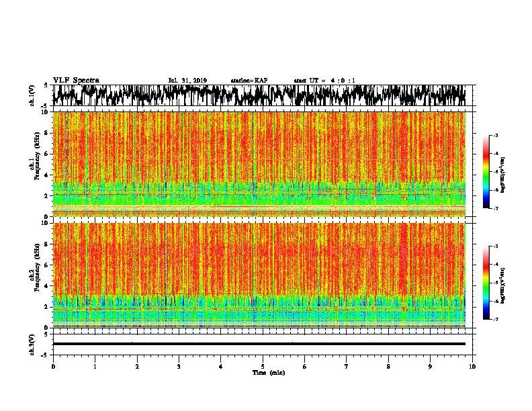This screenshot has width=532, height=411.
Task: Click the time axis tick label '3'
Action: click(x=179, y=367)
